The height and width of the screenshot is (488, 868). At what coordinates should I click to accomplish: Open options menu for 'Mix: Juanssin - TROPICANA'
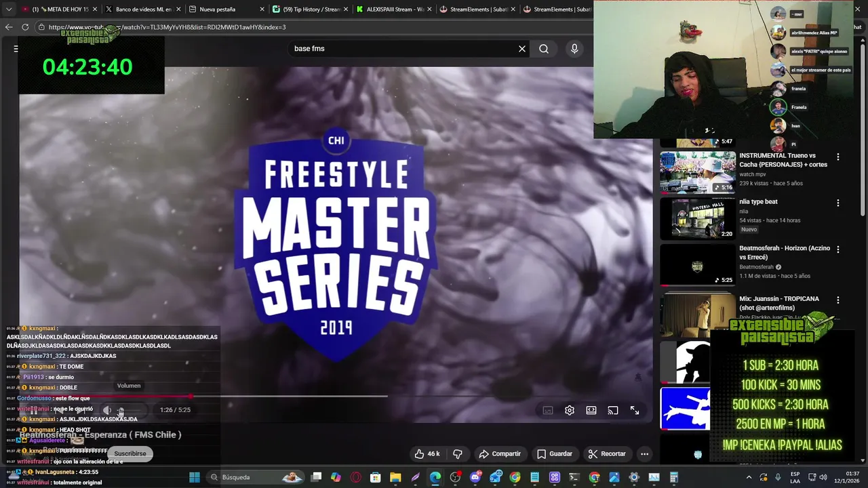[838, 300]
